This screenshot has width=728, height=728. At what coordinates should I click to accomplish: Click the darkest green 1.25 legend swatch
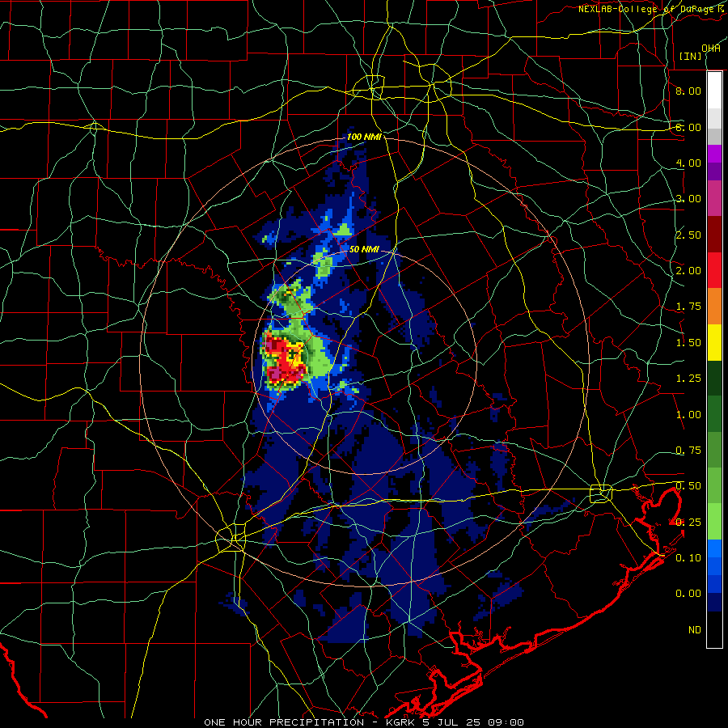pos(714,378)
